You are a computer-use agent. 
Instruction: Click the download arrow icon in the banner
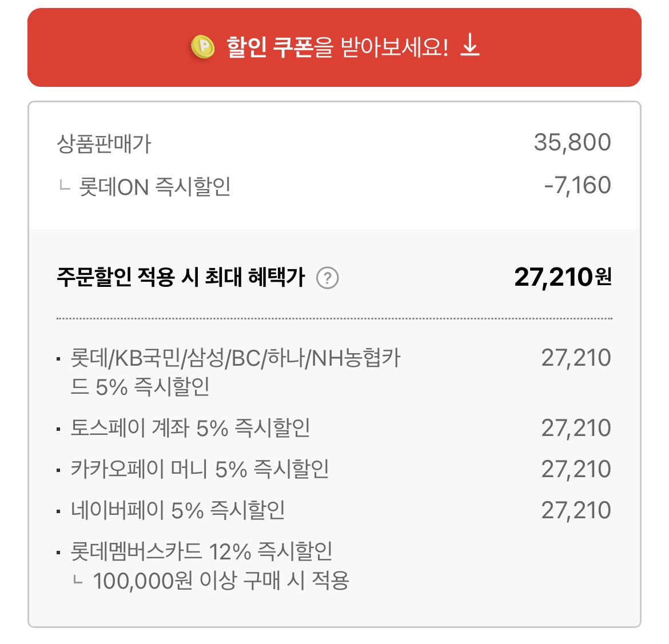point(470,45)
